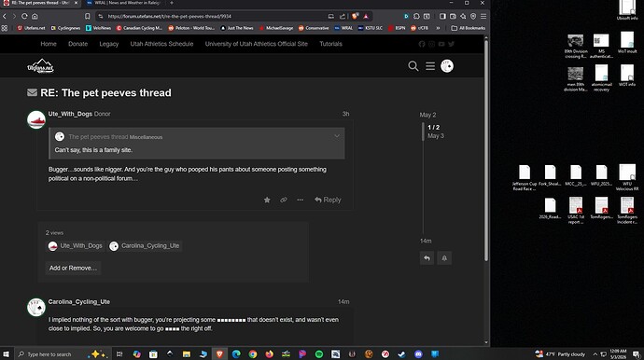Viewport: 644px width, 360px height.
Task: Click the browser address bar URL
Action: click(170, 17)
